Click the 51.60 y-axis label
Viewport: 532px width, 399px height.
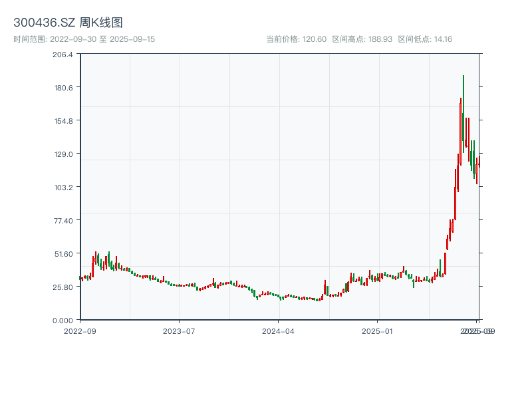(x=64, y=254)
